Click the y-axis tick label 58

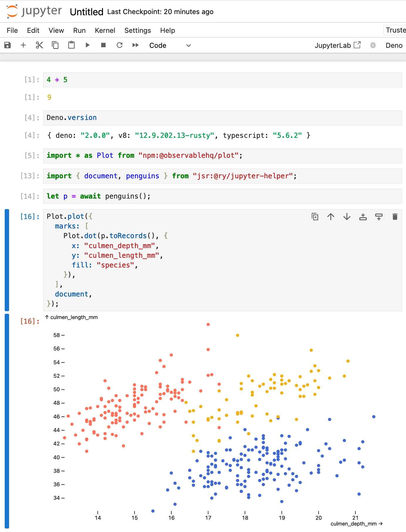pyautogui.click(x=57, y=335)
